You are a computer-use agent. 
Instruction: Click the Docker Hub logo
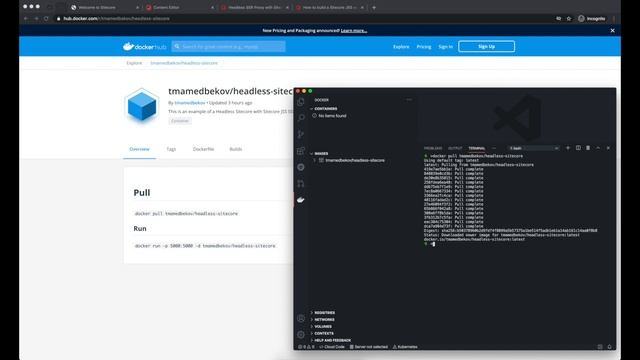[x=144, y=47]
